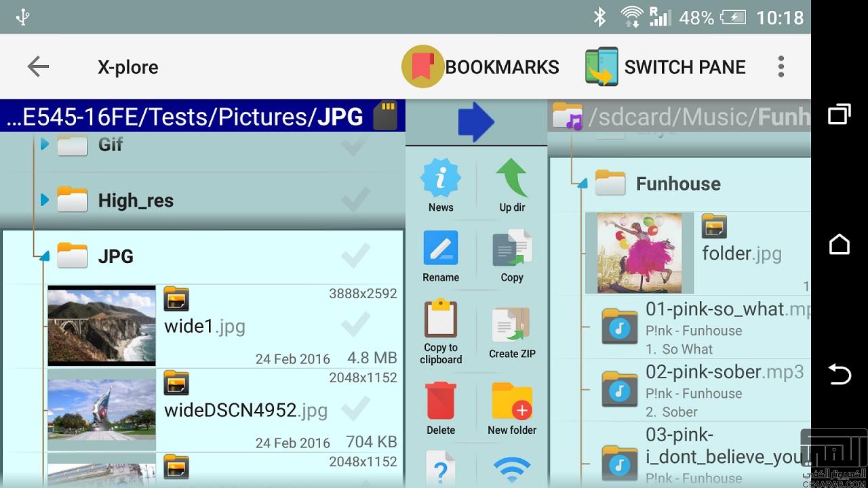Tap the SWITCH PANE label
The height and width of the screenshot is (488, 868).
(x=685, y=67)
